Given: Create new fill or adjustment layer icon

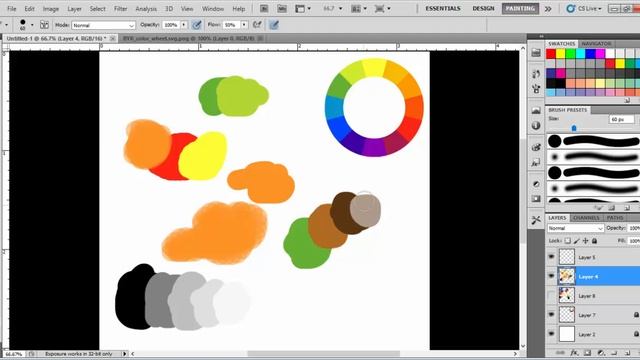Looking at the screenshot, I should [x=601, y=353].
